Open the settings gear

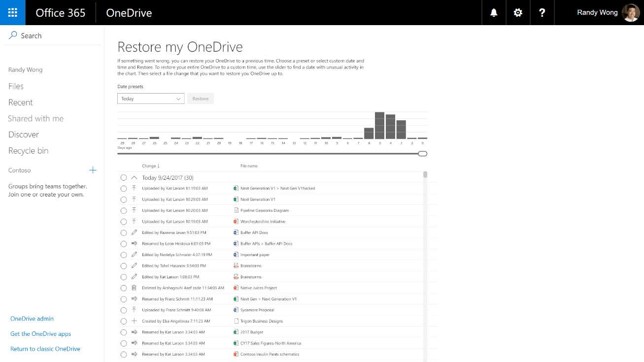click(518, 13)
